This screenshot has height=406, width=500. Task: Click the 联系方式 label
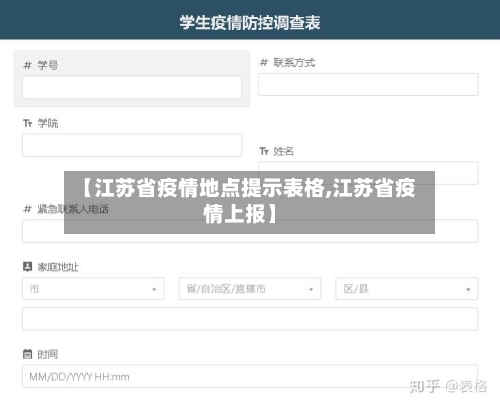coord(294,62)
